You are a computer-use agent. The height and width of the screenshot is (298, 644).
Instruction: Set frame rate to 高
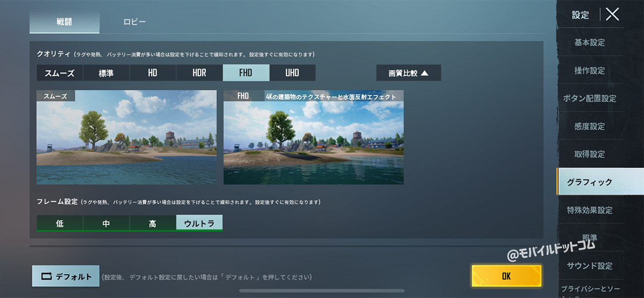coord(153,223)
